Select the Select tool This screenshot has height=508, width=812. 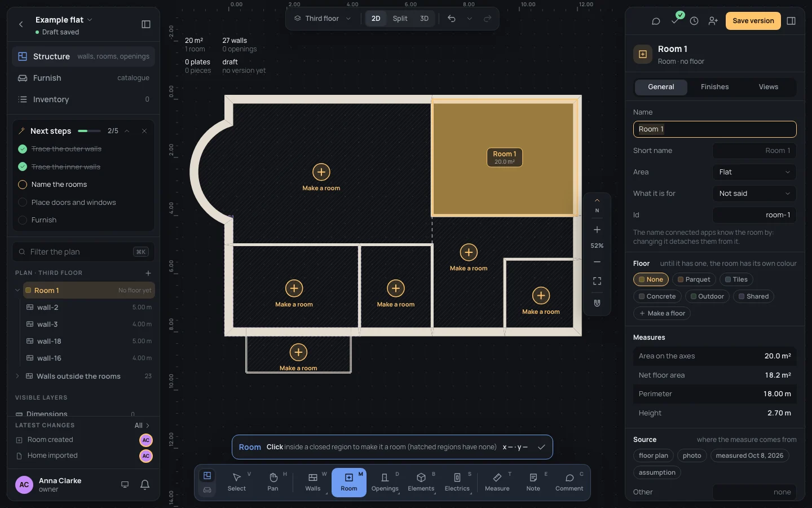[237, 483]
